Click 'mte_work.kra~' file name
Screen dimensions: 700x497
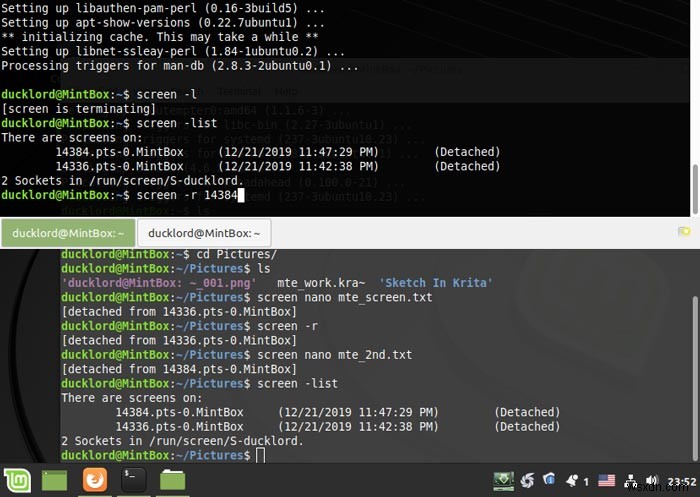pos(321,283)
